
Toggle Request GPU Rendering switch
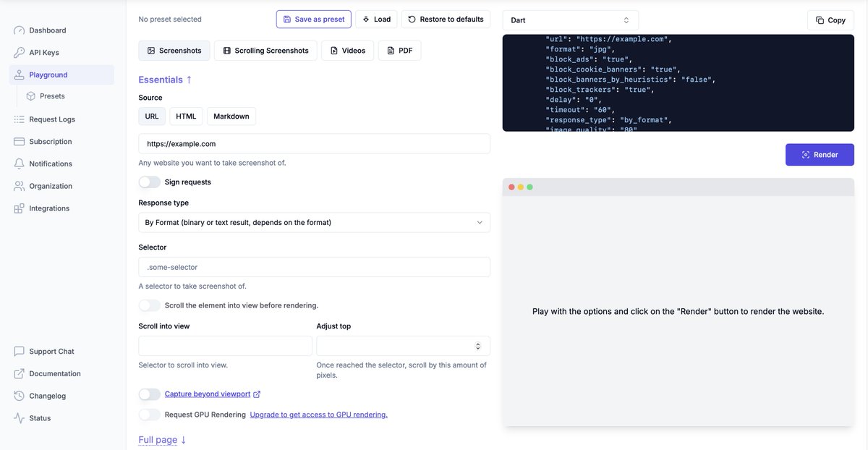[150, 415]
